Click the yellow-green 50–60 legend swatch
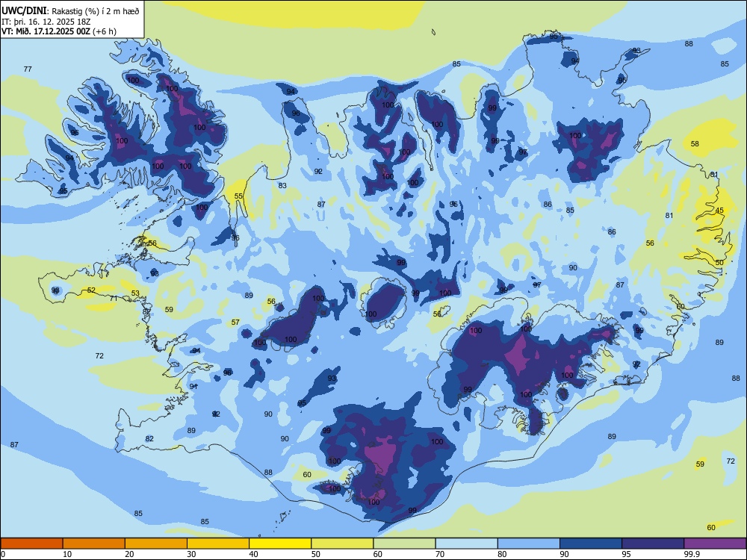This screenshot has height=560, width=747. tap(342, 544)
